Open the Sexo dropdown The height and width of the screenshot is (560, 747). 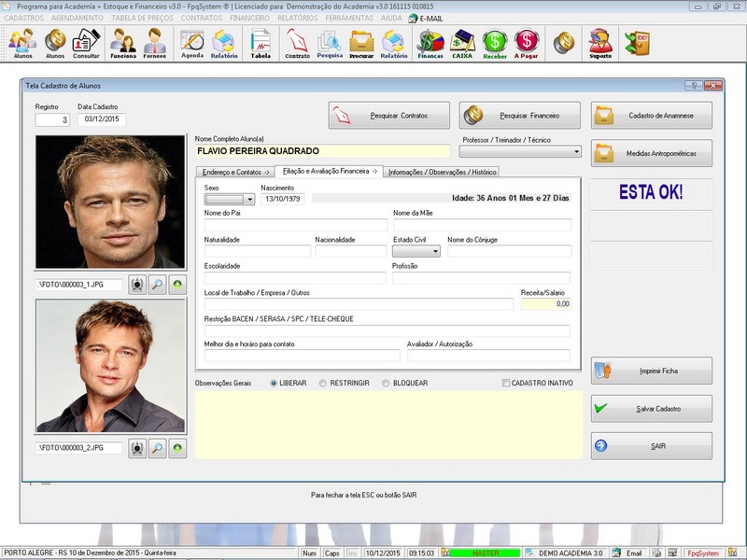tap(230, 199)
